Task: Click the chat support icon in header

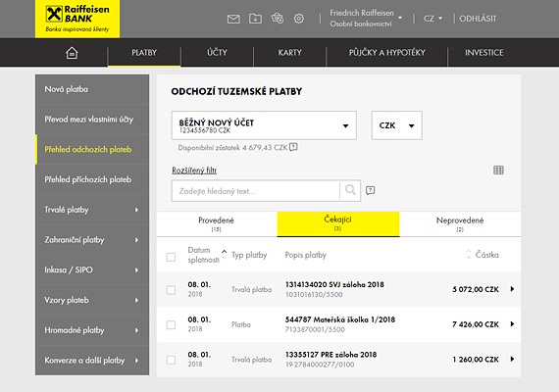Action: (278, 19)
